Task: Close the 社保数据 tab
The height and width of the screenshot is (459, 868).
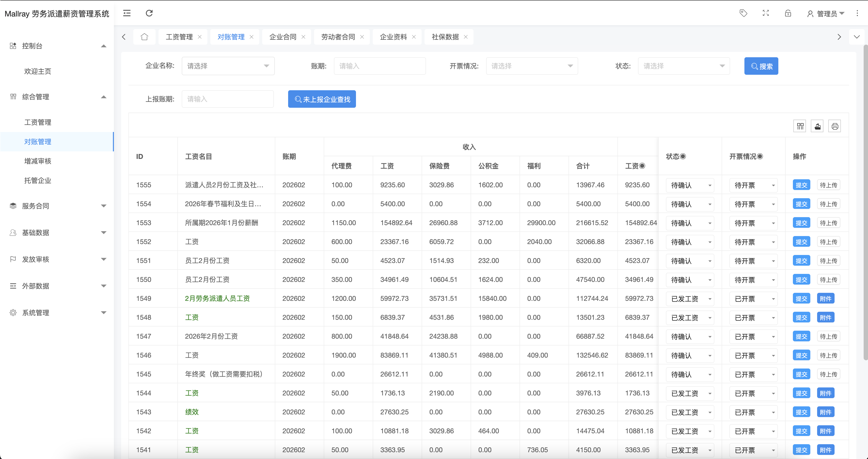Action: coord(466,37)
